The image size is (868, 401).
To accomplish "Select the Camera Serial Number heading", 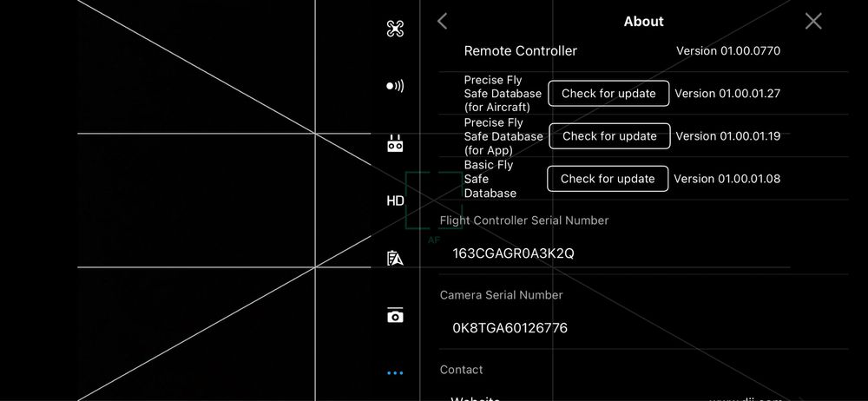I will [x=501, y=295].
